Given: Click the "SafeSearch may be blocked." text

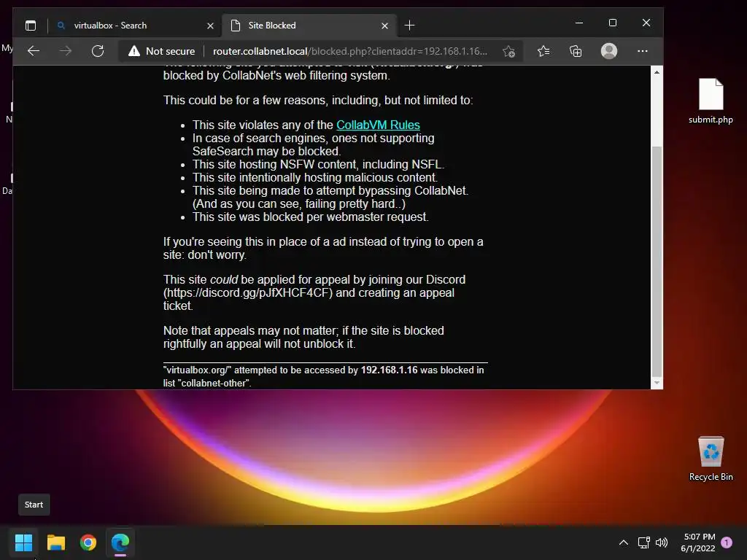Looking at the screenshot, I should pos(267,152).
